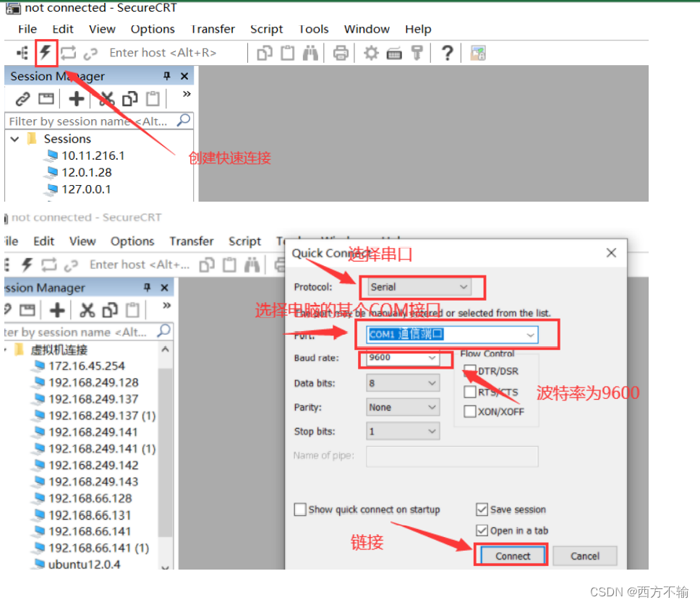Open Session Options gear icon in top toolbar
Screen dimensions: 700x605
pos(371,53)
